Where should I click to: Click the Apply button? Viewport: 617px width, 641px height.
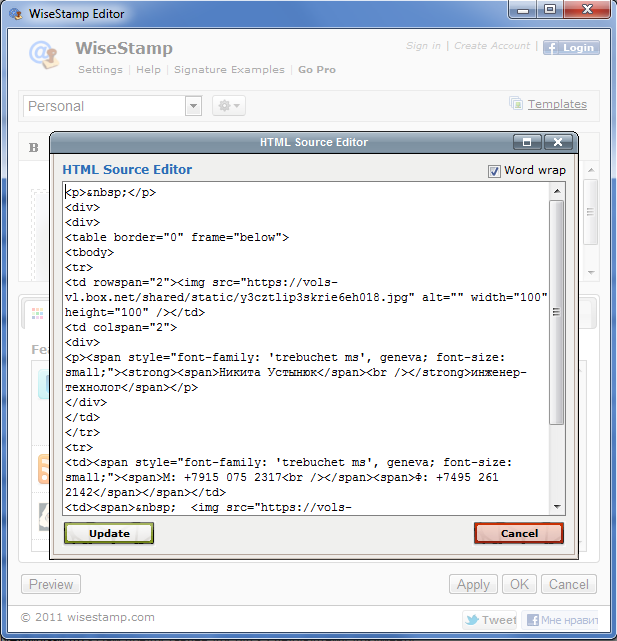click(473, 584)
